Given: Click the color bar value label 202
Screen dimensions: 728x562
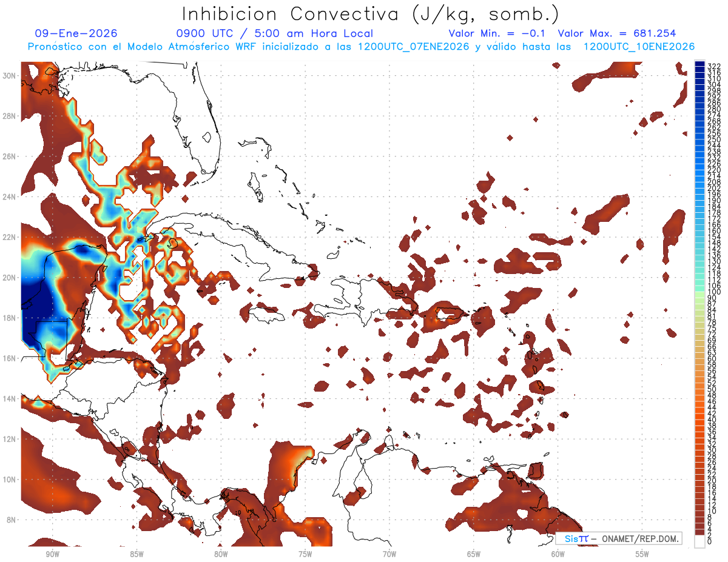Looking at the screenshot, I should [713, 189].
